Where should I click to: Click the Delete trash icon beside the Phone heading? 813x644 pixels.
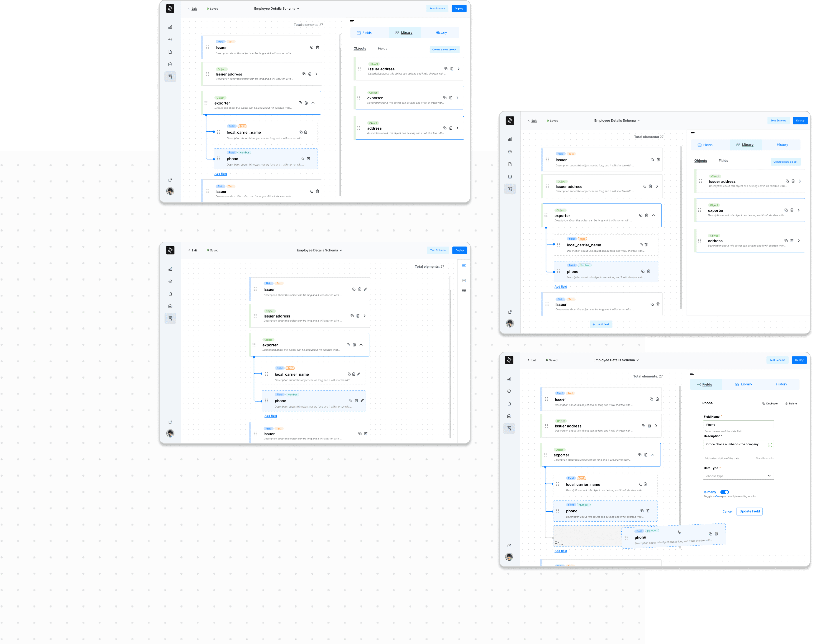787,403
